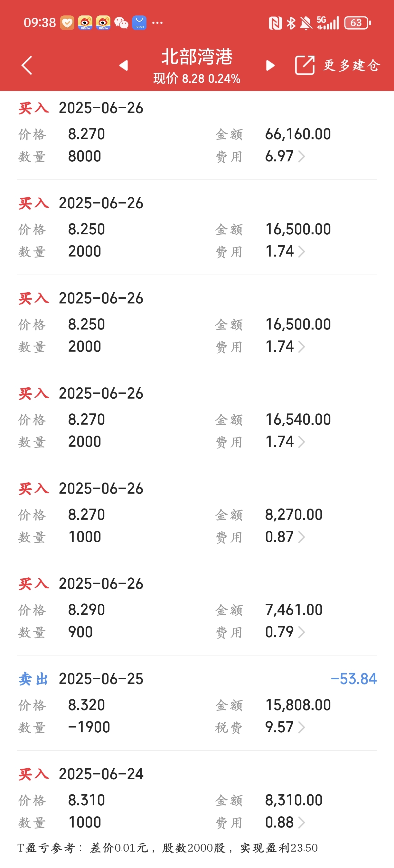Tap the share/export square icon

(305, 65)
